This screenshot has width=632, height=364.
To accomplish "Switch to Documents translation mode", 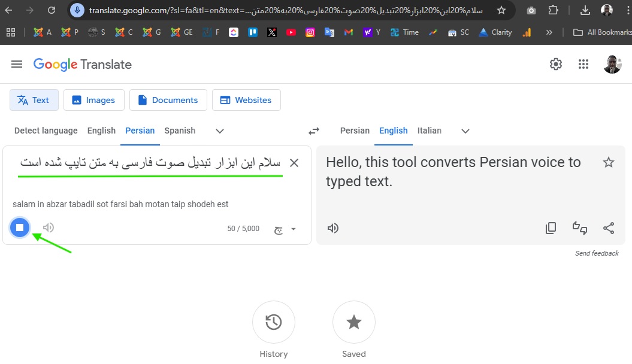I will pos(168,100).
